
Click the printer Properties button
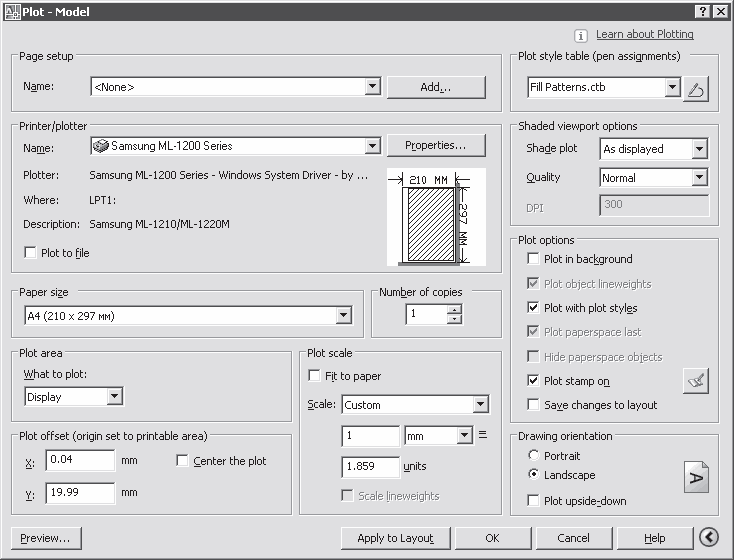pos(435,146)
